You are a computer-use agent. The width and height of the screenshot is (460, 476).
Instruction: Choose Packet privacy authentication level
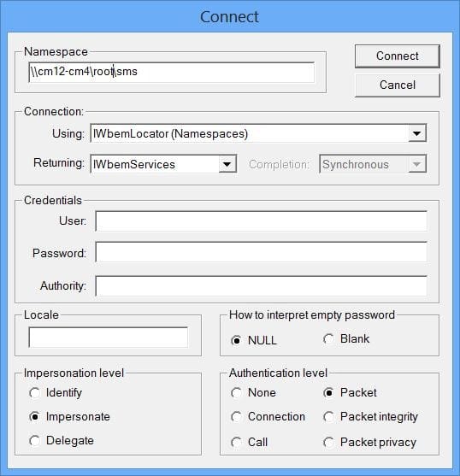369,443
